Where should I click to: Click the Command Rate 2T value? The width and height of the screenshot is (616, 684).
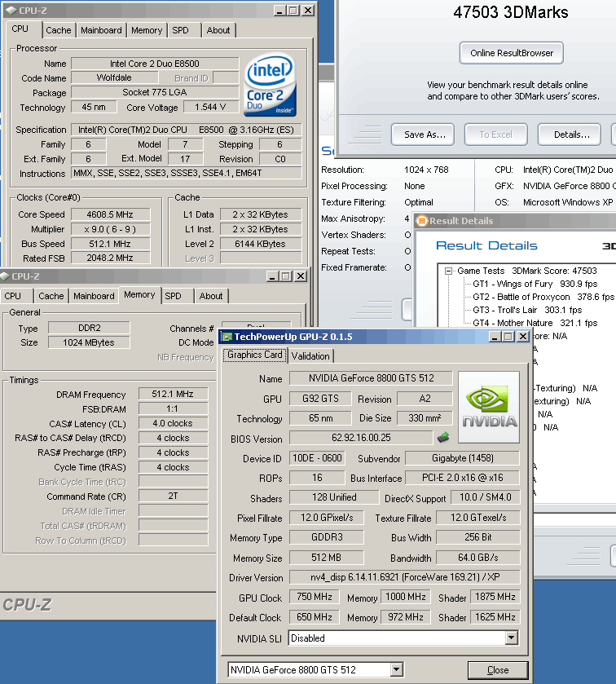pyautogui.click(x=173, y=496)
